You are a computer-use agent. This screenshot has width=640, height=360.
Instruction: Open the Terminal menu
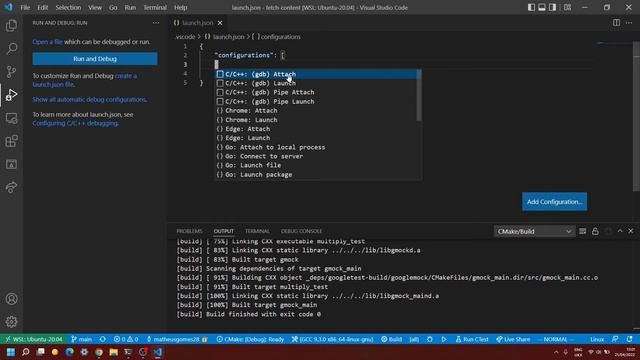tap(155, 7)
